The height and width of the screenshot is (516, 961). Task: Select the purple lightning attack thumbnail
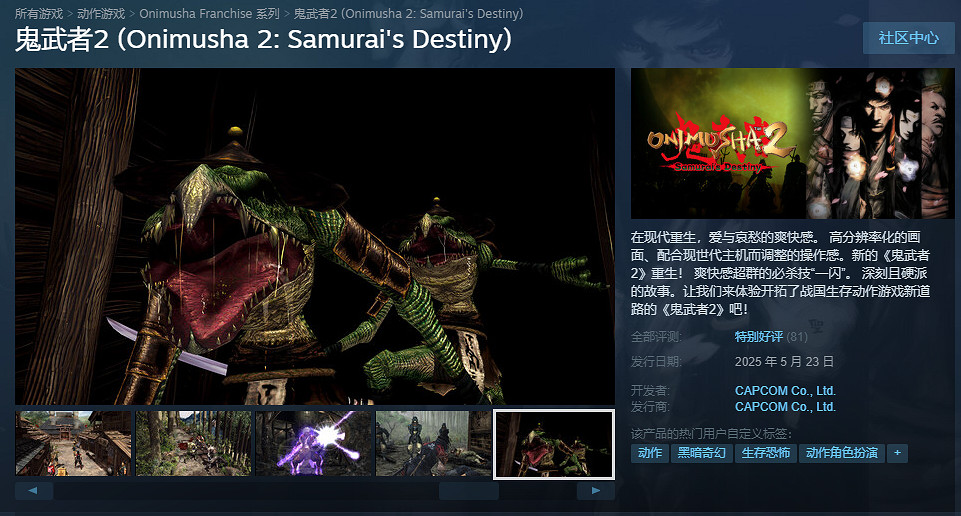point(313,444)
